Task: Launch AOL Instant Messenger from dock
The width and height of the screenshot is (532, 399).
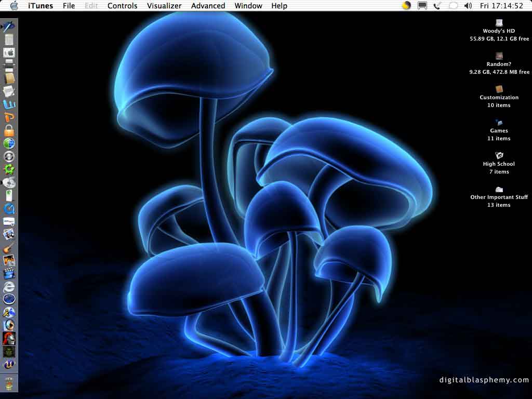Action: (x=9, y=312)
